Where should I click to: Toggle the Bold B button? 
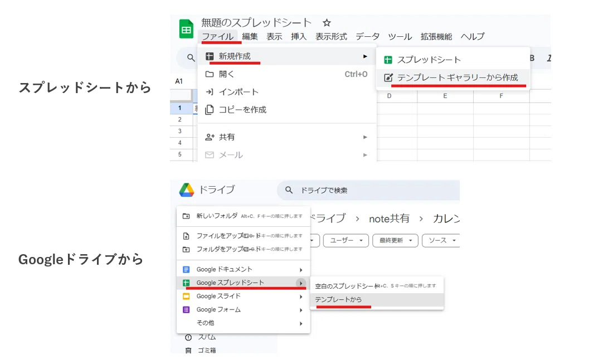[532, 58]
